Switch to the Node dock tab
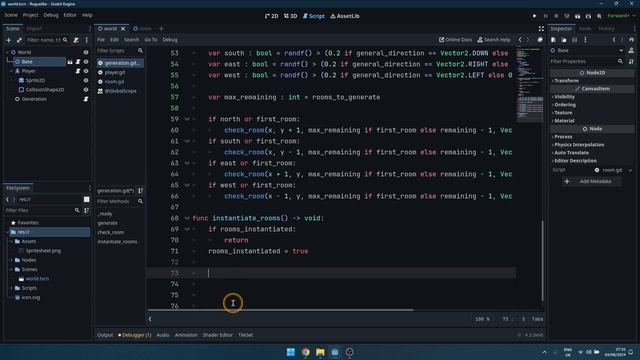 [x=585, y=29]
